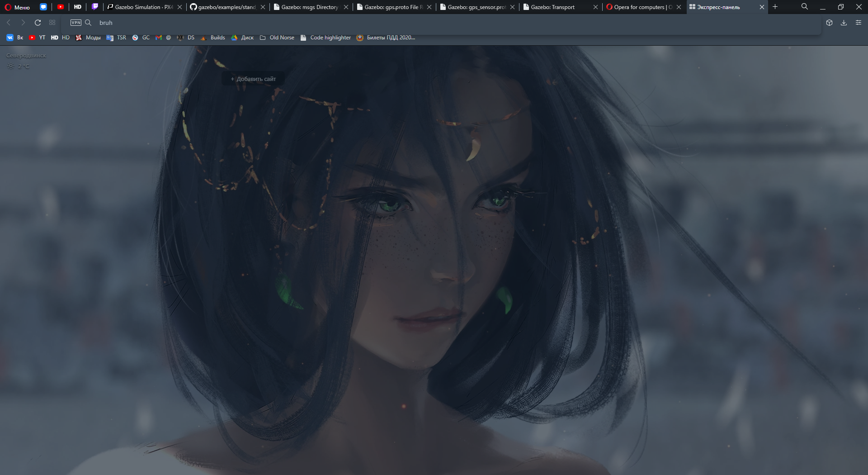Close the Gazebo: msgs Directory tab
The height and width of the screenshot is (475, 868).
pos(346,7)
